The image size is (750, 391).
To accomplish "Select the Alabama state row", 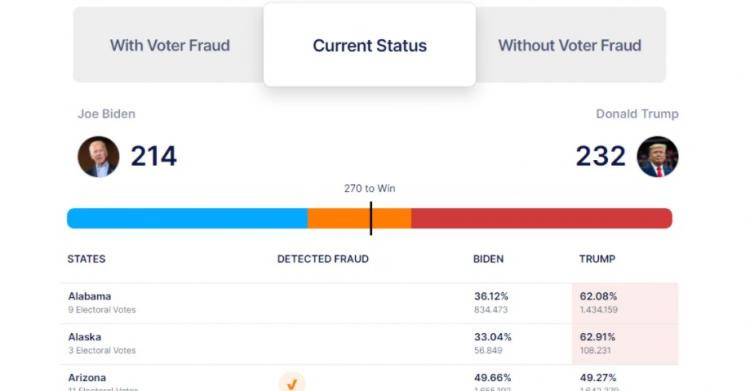I will point(370,303).
